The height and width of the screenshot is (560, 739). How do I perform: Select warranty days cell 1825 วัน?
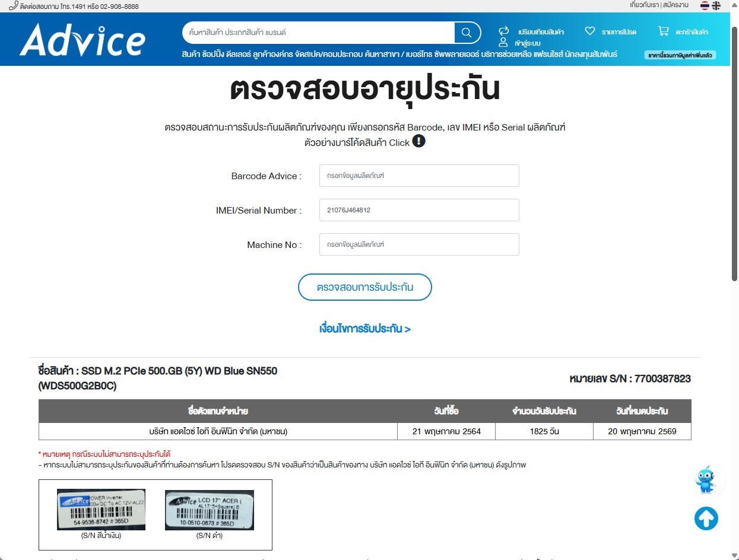[x=544, y=431]
